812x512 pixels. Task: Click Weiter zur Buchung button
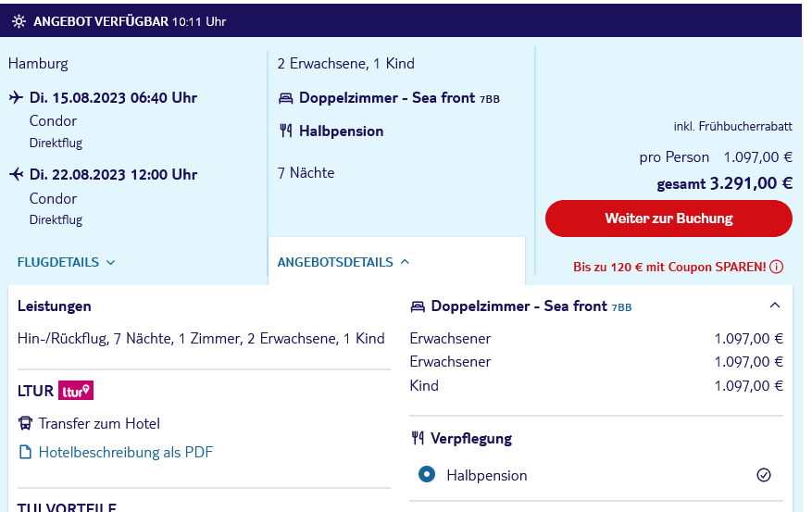(668, 219)
